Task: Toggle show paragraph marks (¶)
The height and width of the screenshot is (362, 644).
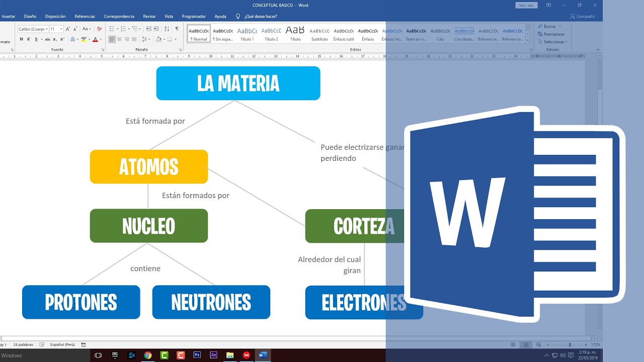Action: click(x=177, y=29)
